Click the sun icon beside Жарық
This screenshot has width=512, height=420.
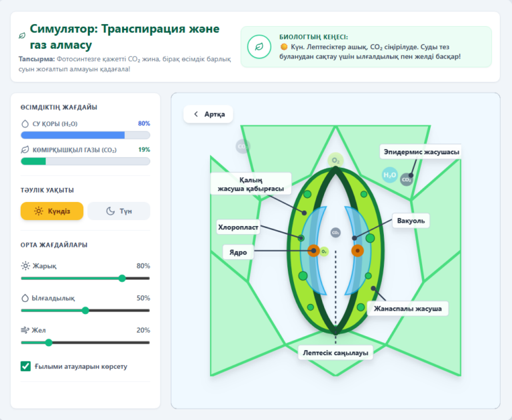click(25, 266)
